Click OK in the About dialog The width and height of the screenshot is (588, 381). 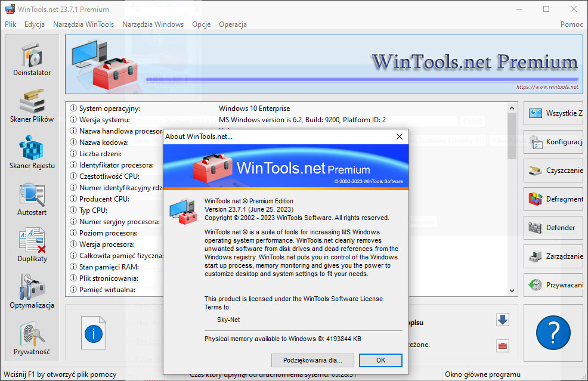(380, 360)
